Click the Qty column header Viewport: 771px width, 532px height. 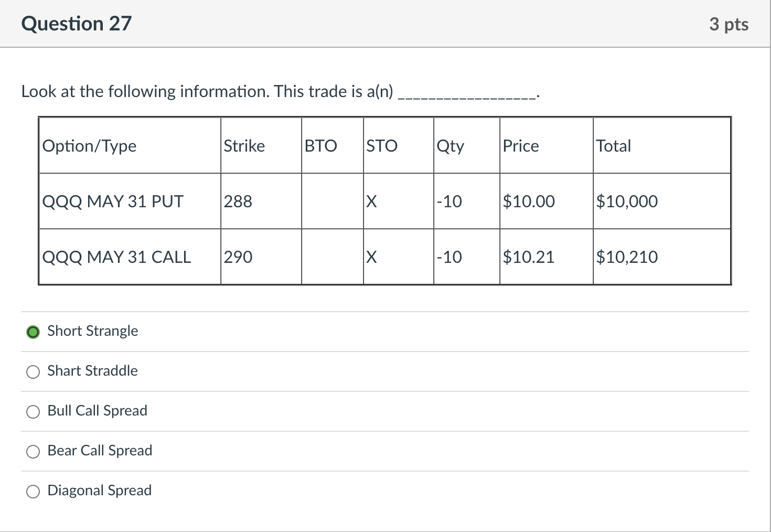point(451,146)
